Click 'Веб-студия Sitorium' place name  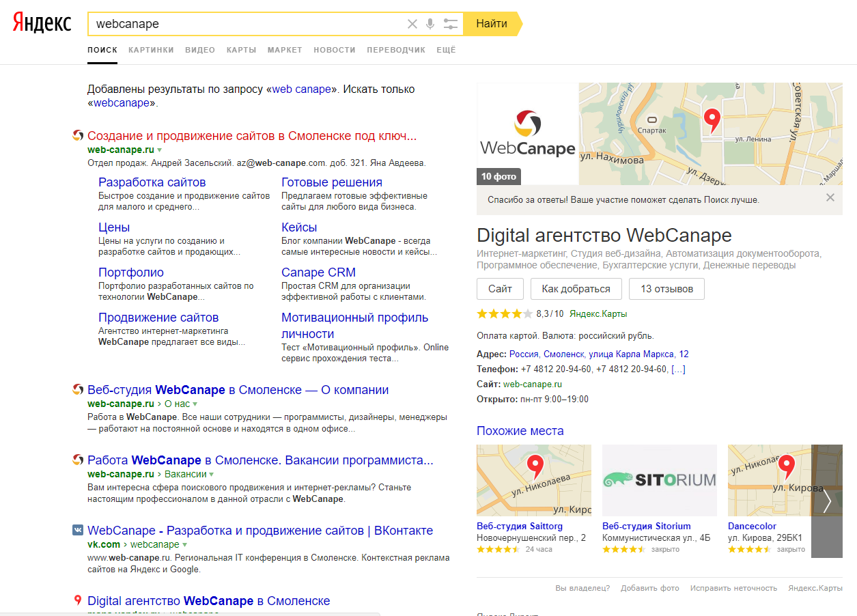647,527
